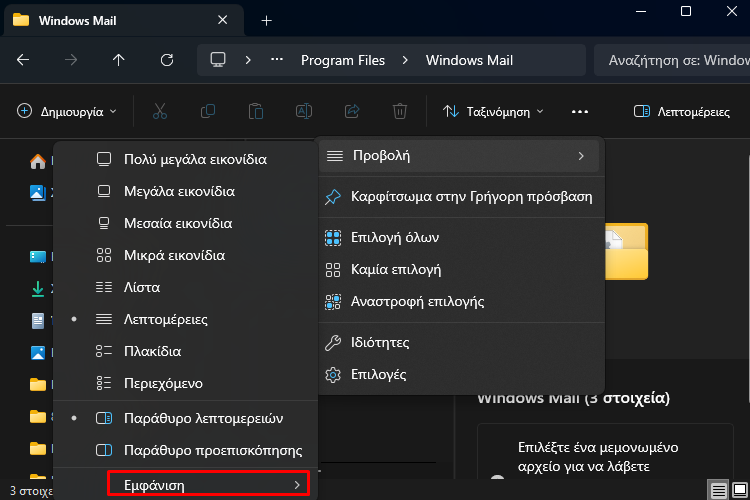Close the Windows Mail tab
This screenshot has height=500, width=750.
coord(222,20)
